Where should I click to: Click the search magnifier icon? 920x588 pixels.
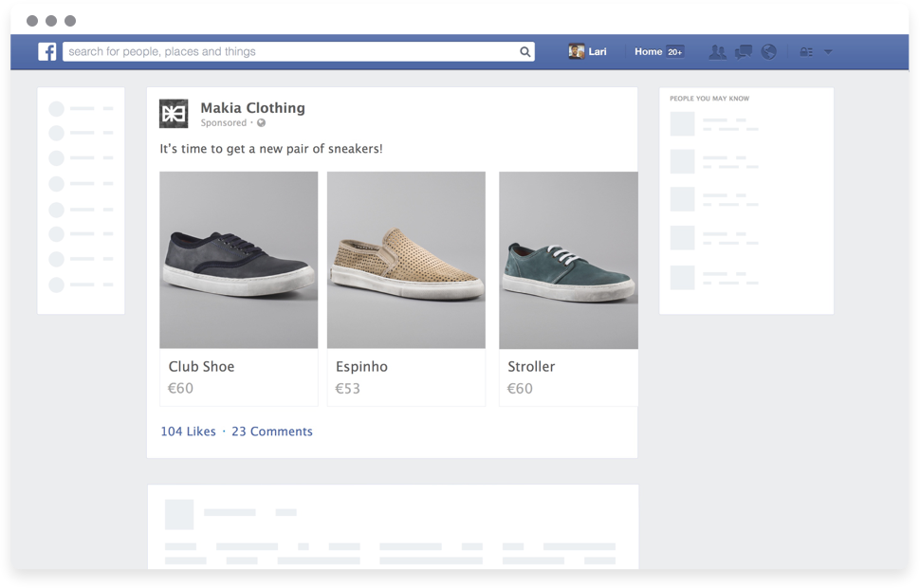coord(525,51)
